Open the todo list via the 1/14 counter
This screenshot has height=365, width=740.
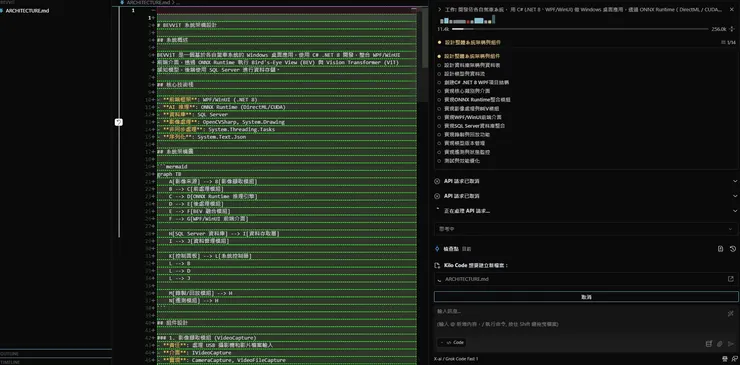(x=728, y=42)
